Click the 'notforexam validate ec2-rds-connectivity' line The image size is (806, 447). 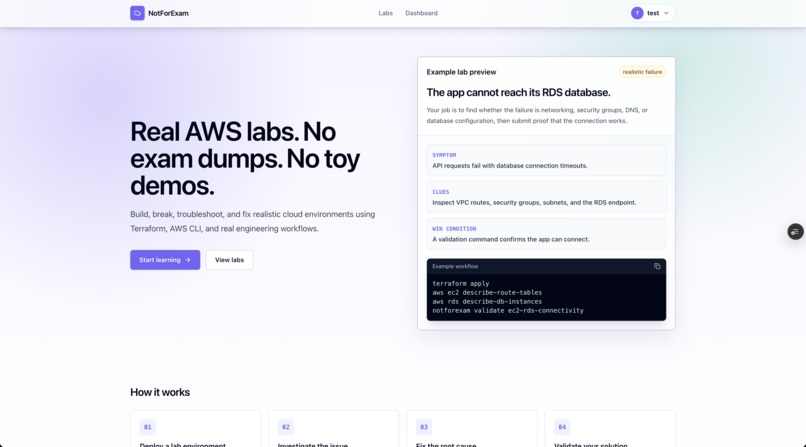coord(508,310)
